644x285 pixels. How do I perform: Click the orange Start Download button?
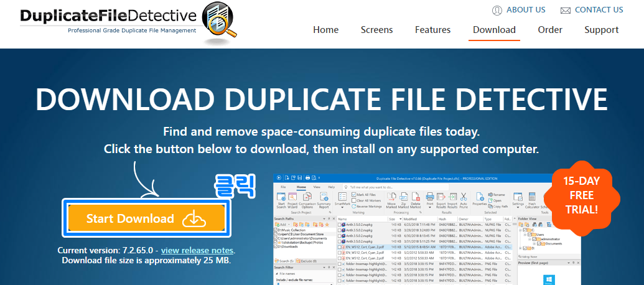click(x=147, y=218)
